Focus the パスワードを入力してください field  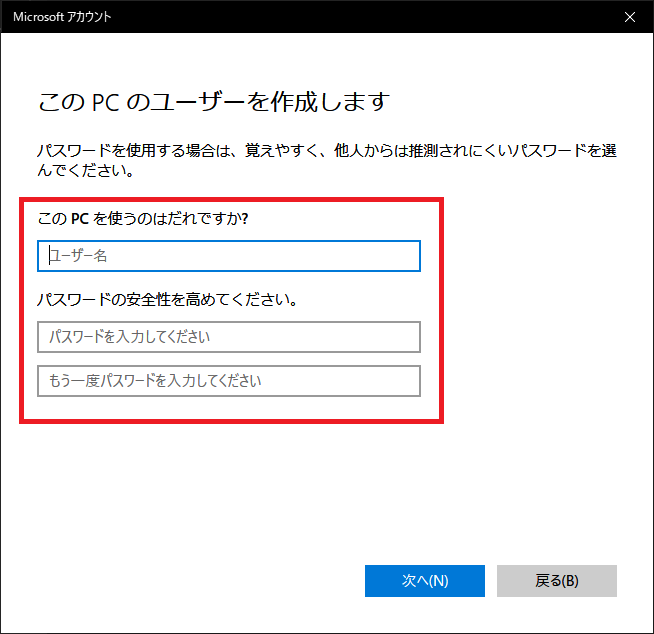tap(229, 337)
